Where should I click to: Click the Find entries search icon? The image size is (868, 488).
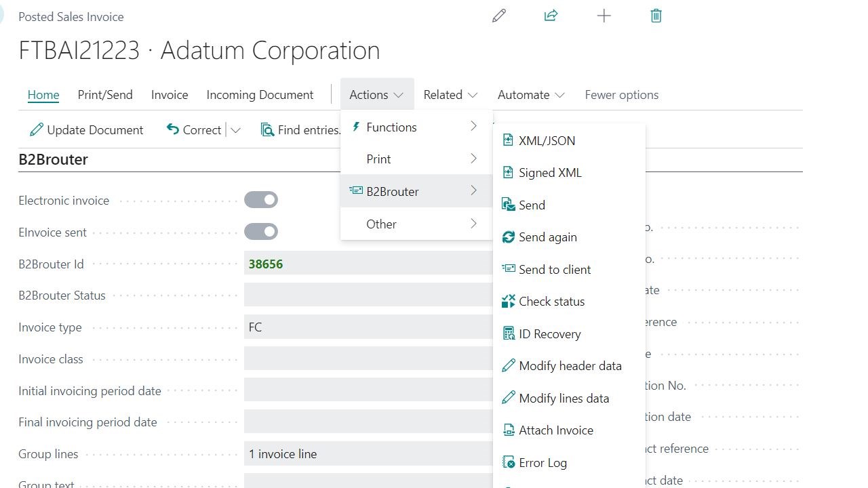267,129
